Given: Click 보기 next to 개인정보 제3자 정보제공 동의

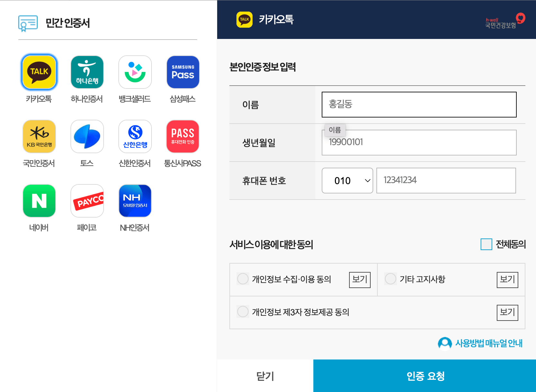Looking at the screenshot, I should coord(507,312).
